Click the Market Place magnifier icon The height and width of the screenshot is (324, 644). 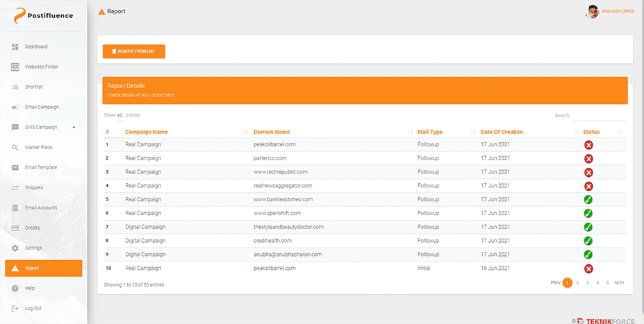pyautogui.click(x=15, y=147)
